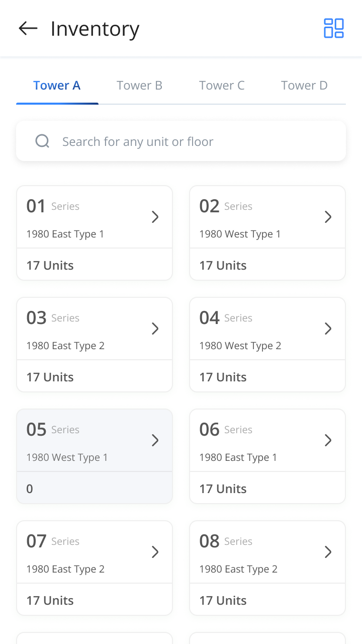This screenshot has height=644, width=362.
Task: Click the search magnifier icon
Action: [42, 141]
